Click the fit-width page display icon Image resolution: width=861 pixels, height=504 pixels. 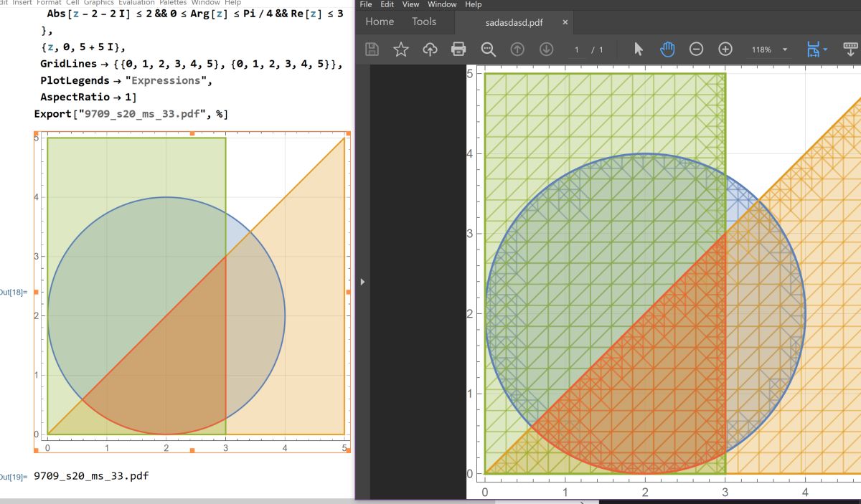click(813, 49)
